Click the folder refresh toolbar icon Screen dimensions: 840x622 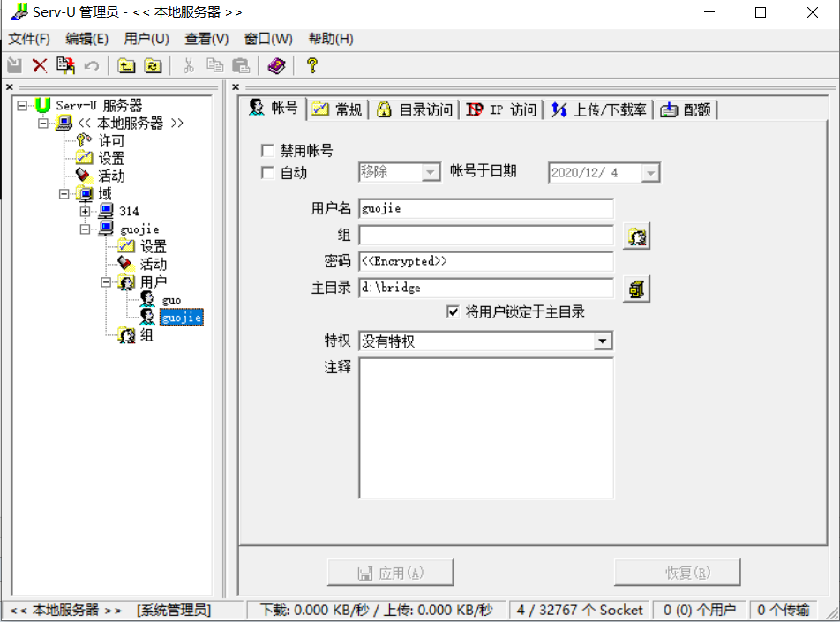coord(154,66)
